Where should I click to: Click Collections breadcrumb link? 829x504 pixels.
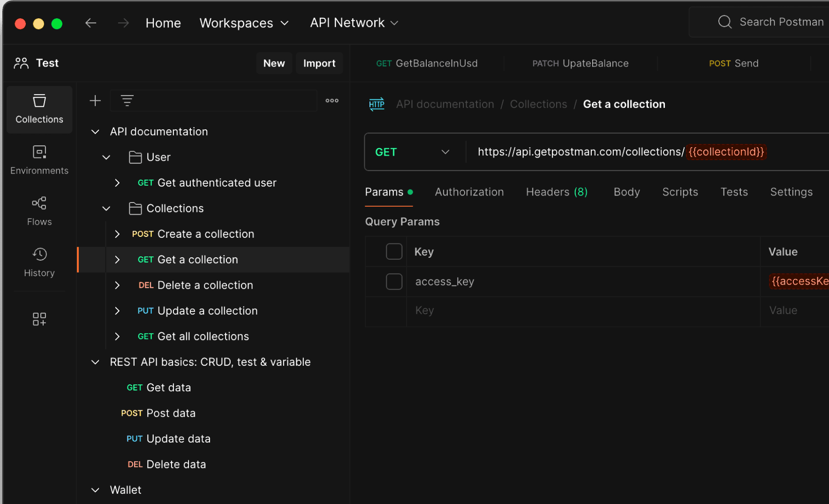pyautogui.click(x=538, y=104)
